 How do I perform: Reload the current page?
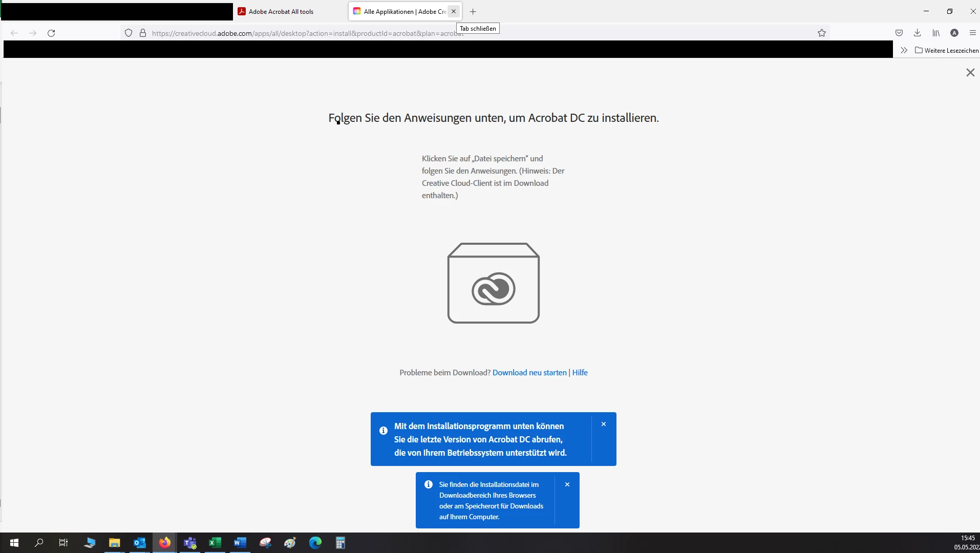(x=51, y=33)
